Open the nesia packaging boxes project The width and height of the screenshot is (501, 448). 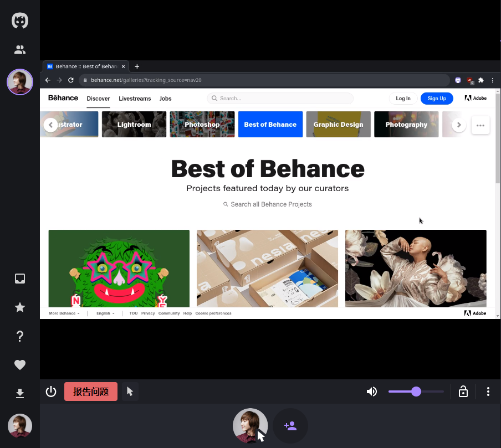(x=268, y=268)
